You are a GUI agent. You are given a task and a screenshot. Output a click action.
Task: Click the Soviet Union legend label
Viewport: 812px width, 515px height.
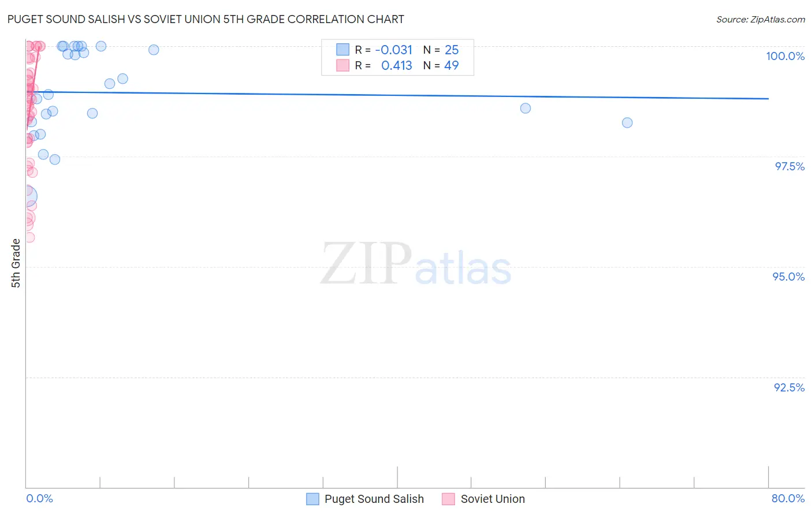tap(493, 499)
